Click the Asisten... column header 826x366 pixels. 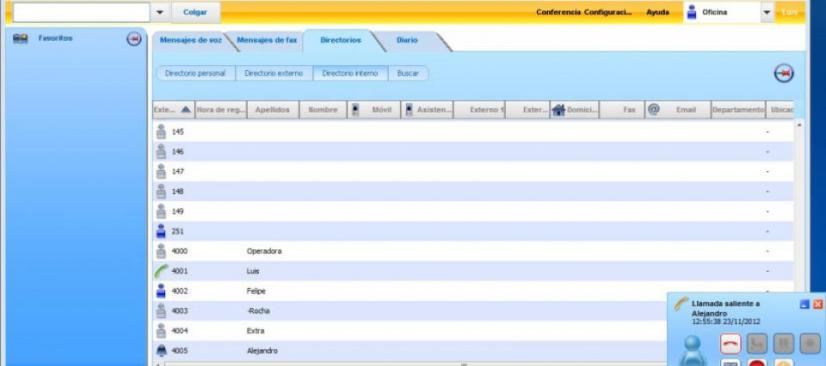point(427,110)
